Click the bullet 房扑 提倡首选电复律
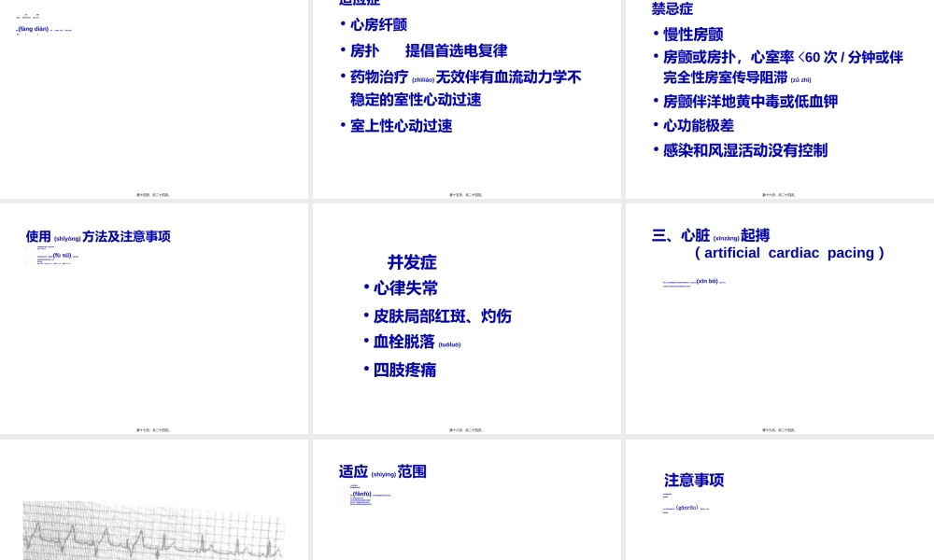The height and width of the screenshot is (560, 934). [x=429, y=50]
